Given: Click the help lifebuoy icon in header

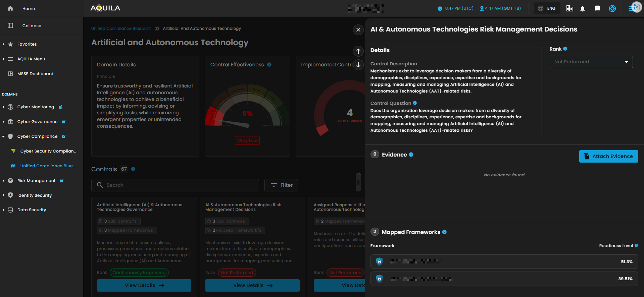Looking at the screenshot, I should click(x=612, y=9).
